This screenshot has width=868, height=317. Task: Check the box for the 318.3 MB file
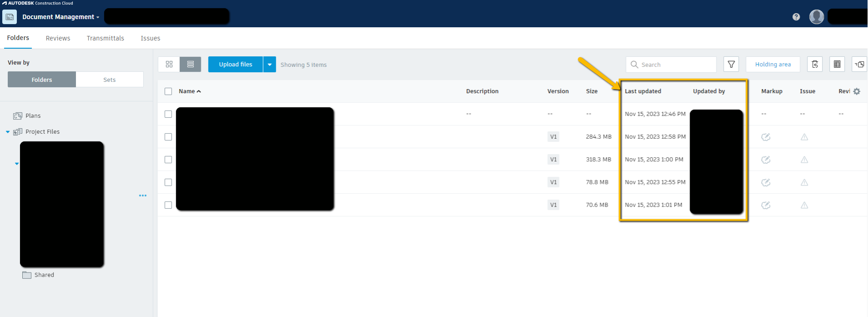168,160
